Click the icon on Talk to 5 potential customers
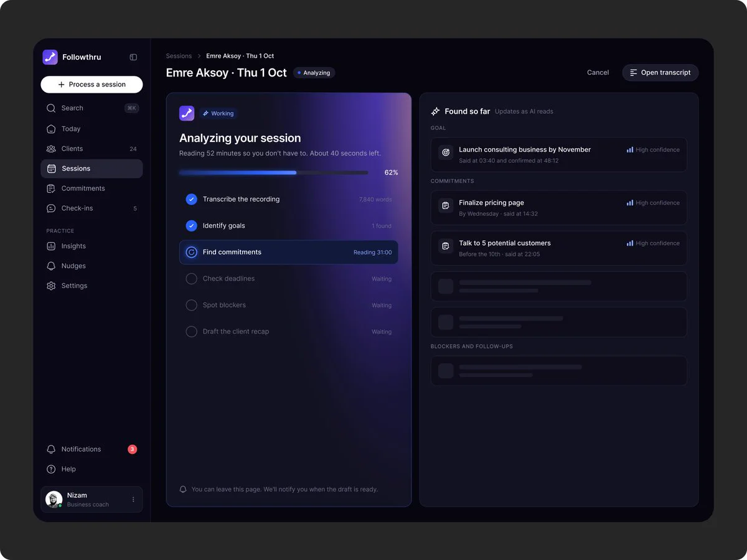Image resolution: width=747 pixels, height=560 pixels. 446,246
